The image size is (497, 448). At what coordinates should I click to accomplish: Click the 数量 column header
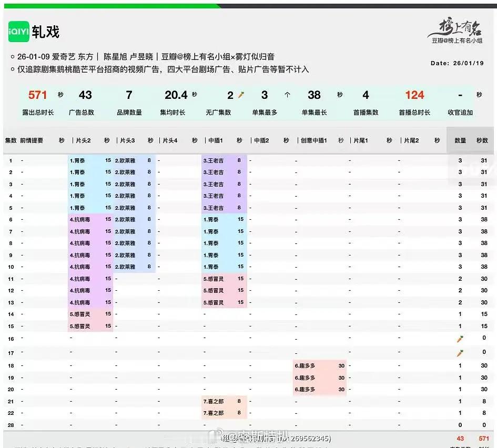[460, 140]
